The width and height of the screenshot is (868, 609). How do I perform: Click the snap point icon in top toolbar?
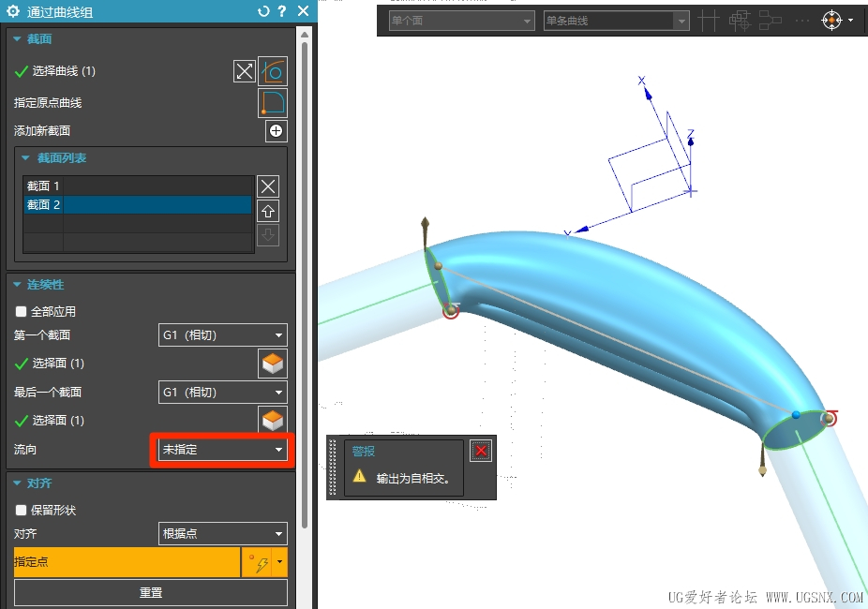831,21
